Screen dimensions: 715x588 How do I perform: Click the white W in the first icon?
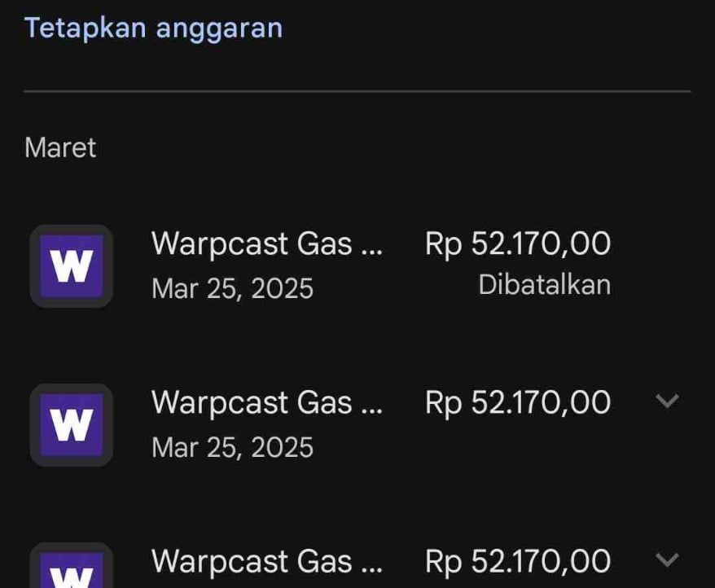tap(72, 267)
